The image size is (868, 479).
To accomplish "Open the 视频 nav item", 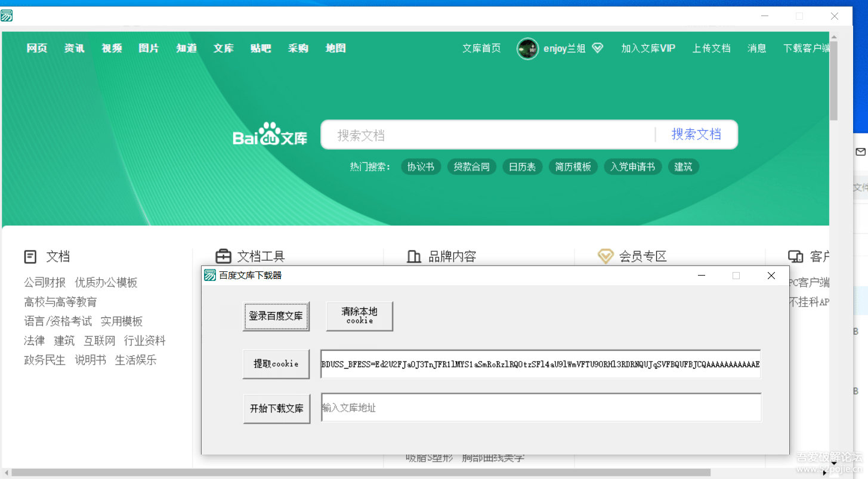I will point(112,48).
